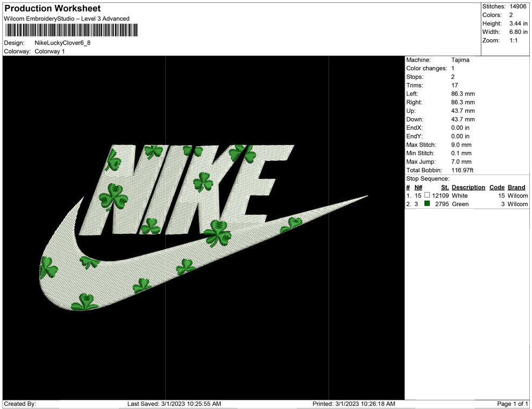The height and width of the screenshot is (409, 532).
Task: Click the 'Page 1 of 1' footer text
Action: point(512,404)
